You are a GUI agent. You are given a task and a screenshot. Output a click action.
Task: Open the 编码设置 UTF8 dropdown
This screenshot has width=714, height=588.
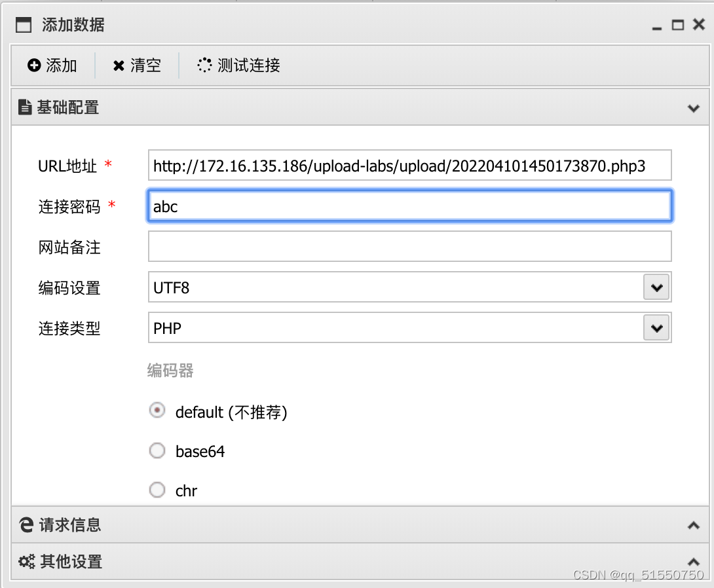coord(656,287)
